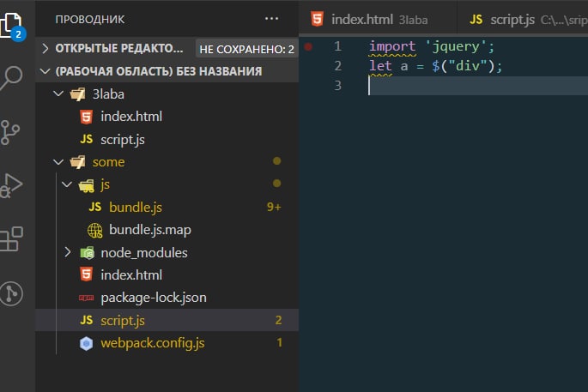The width and height of the screenshot is (588, 392).
Task: Click the 1 problem badge on webpack.config.js
Action: [279, 342]
